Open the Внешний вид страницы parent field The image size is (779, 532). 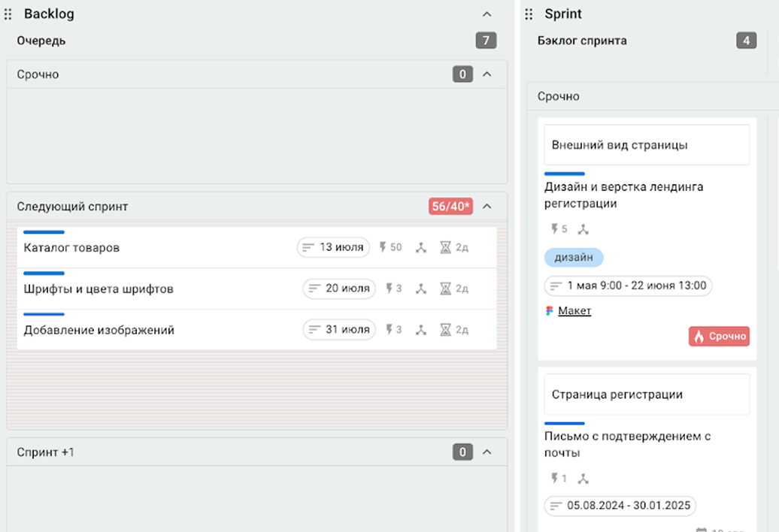pyautogui.click(x=647, y=145)
